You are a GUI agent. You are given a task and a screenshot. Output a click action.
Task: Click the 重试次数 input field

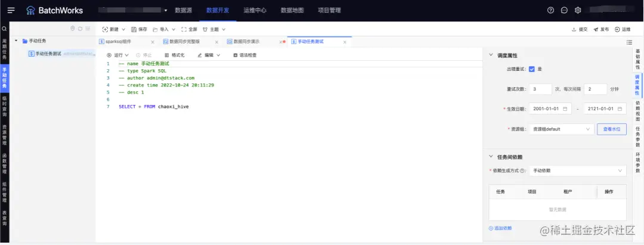point(540,89)
